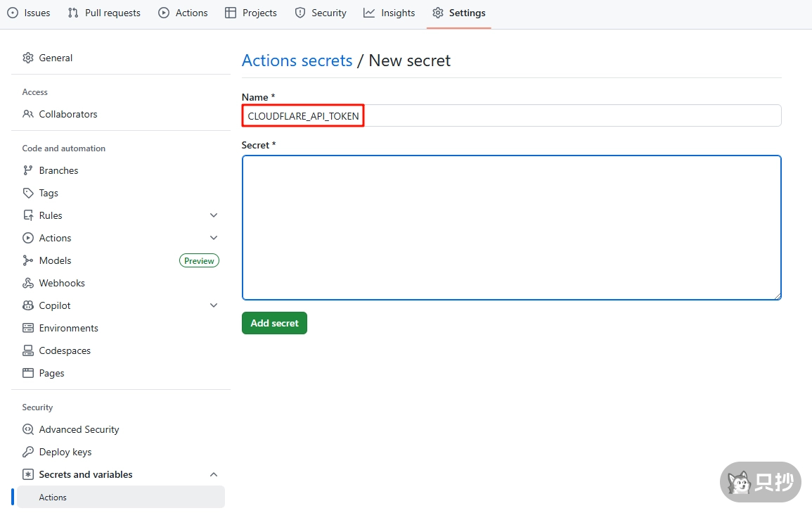Image resolution: width=812 pixels, height=513 pixels.
Task: Open Codespaces settings from sidebar
Action: pyautogui.click(x=27, y=350)
